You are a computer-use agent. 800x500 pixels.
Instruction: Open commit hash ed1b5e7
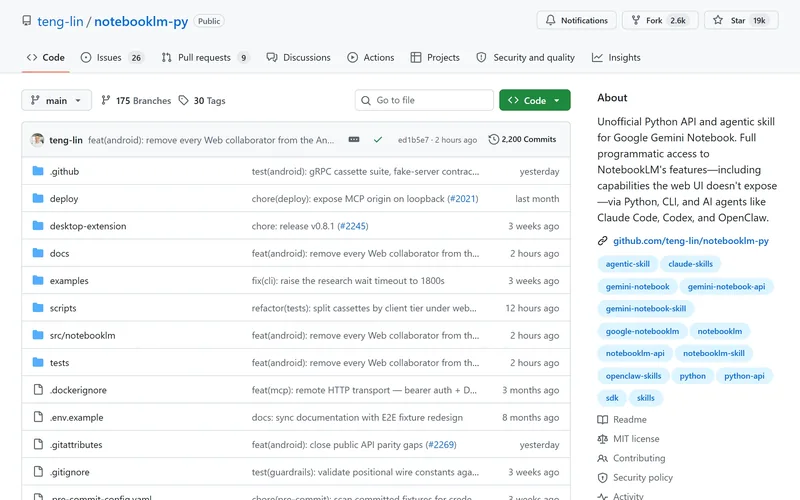click(x=413, y=140)
